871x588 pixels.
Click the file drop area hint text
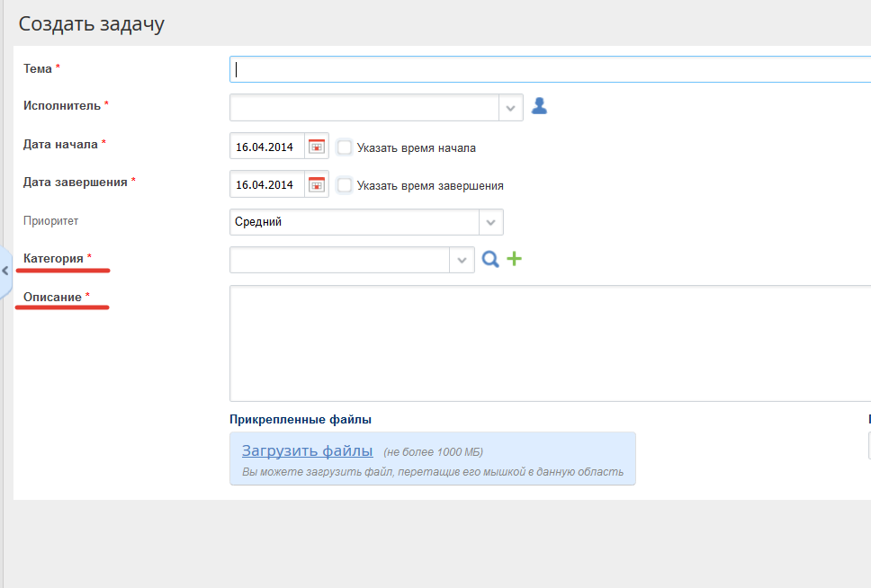433,472
